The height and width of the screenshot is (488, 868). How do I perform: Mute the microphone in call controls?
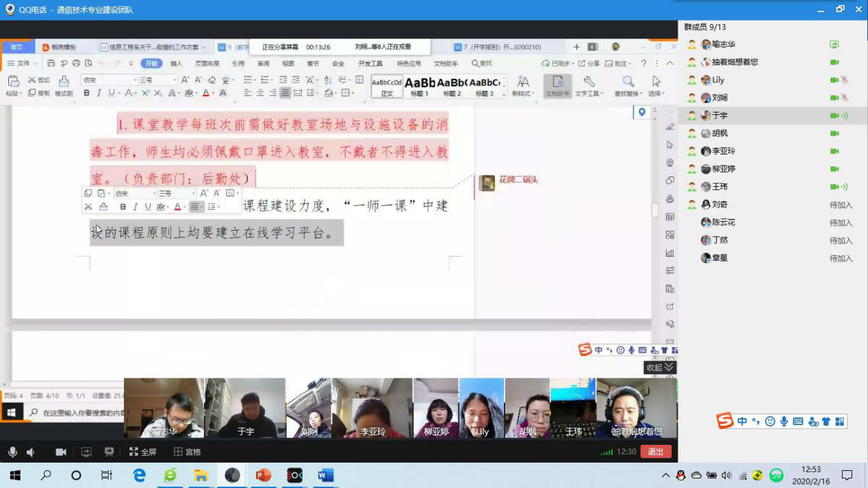click(12, 452)
